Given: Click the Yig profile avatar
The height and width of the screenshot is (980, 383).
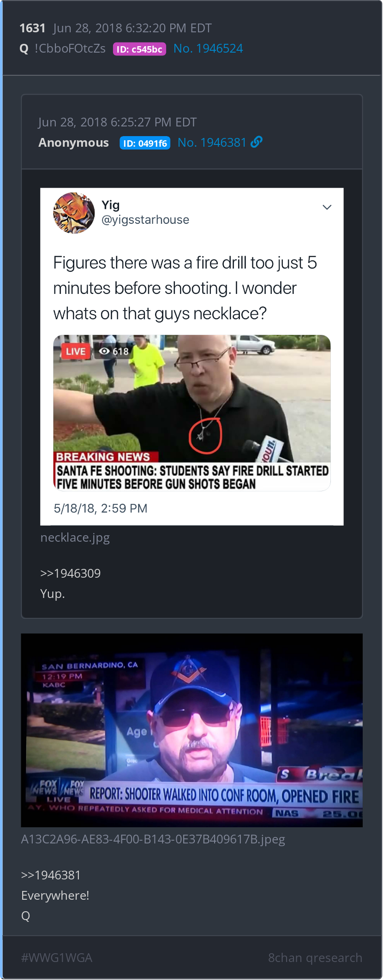Looking at the screenshot, I should point(74,213).
